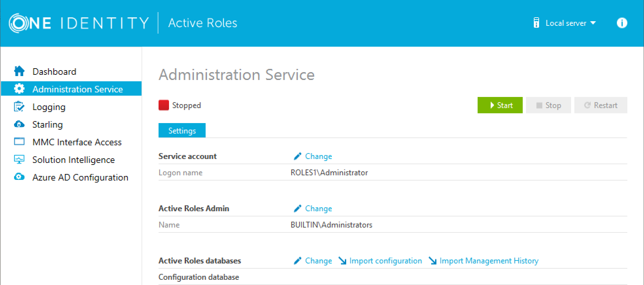Click Import Management History link
Viewport: 644px width, 285px height.
pos(489,261)
